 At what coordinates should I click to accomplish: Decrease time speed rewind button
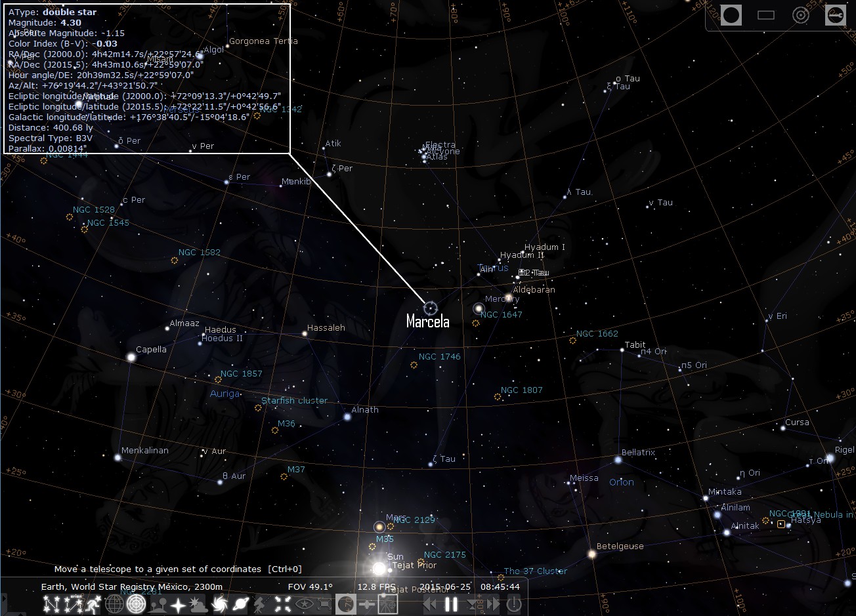tap(430, 604)
